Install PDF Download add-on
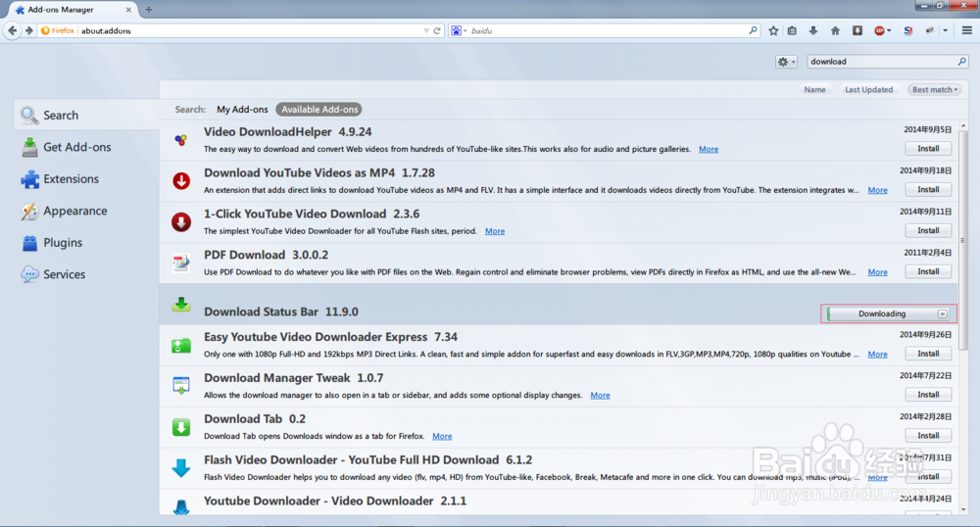 [x=928, y=271]
